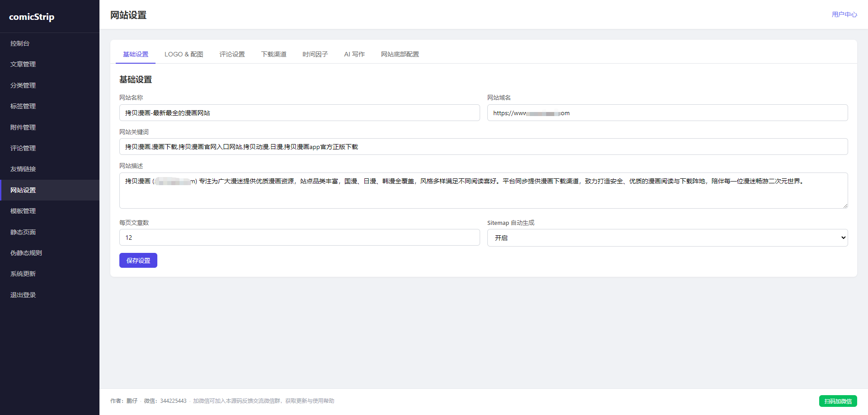Go to 文章管理 in the sidebar
868x415 pixels.
(x=50, y=64)
